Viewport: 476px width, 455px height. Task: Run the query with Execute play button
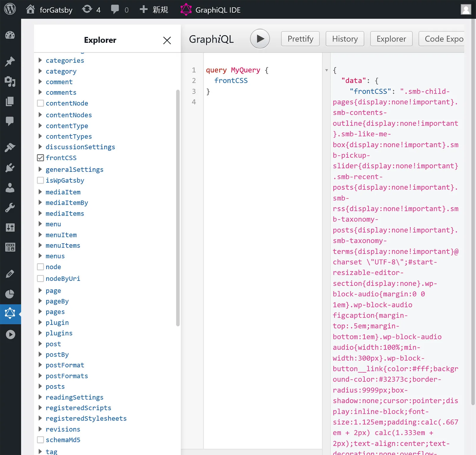pyautogui.click(x=260, y=39)
